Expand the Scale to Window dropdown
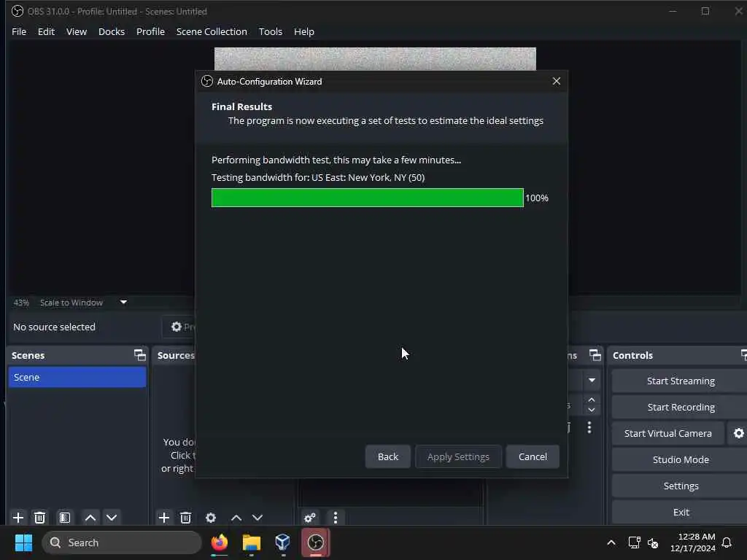Viewport: 747px width, 560px height. (x=123, y=303)
